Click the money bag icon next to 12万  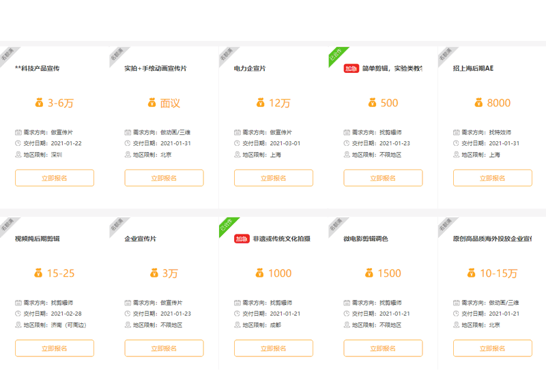coord(260,103)
